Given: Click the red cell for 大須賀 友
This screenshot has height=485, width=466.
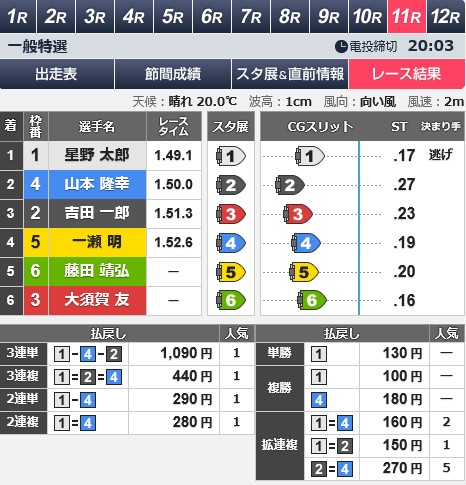Looking at the screenshot, I should click(97, 300).
